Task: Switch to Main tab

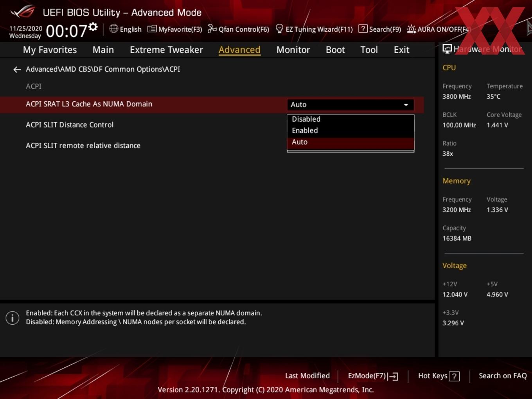Action: coord(103,50)
